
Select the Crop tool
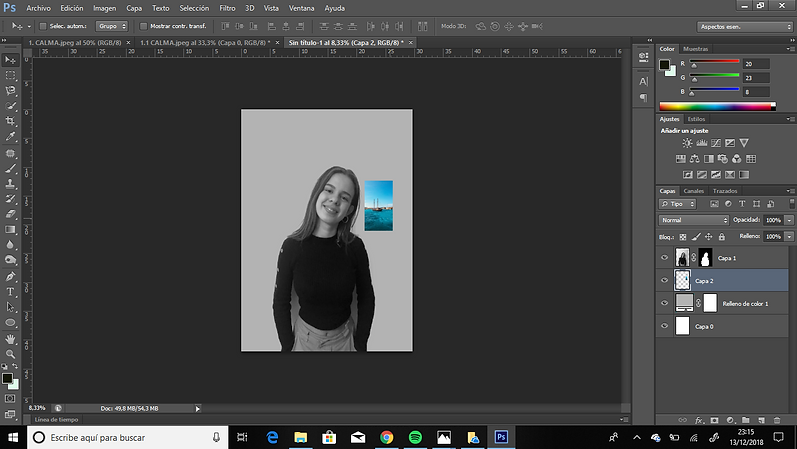[10, 120]
